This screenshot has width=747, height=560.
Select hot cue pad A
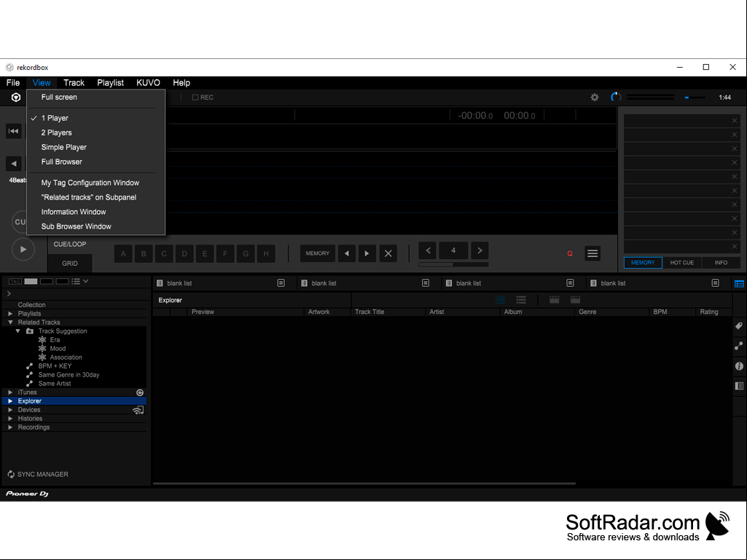(x=123, y=253)
